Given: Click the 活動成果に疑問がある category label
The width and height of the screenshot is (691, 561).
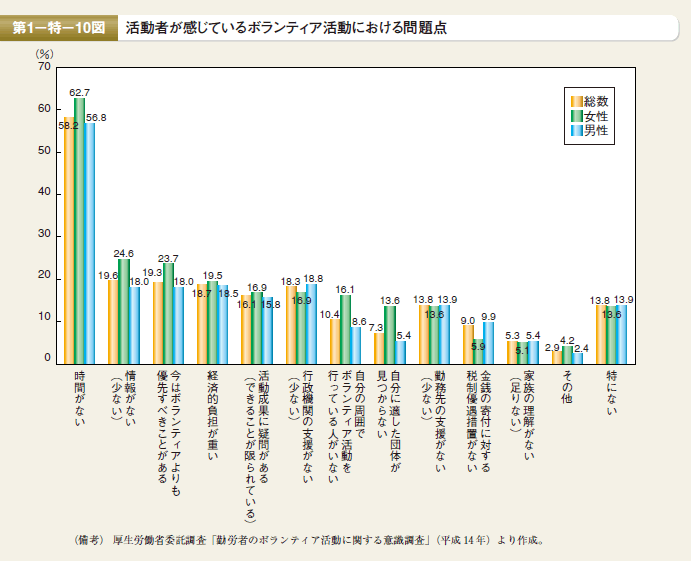Looking at the screenshot, I should [x=257, y=446].
